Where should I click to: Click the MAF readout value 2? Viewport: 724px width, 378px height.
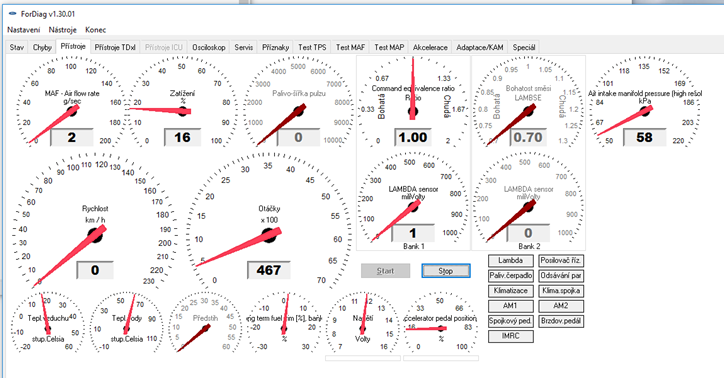click(72, 137)
